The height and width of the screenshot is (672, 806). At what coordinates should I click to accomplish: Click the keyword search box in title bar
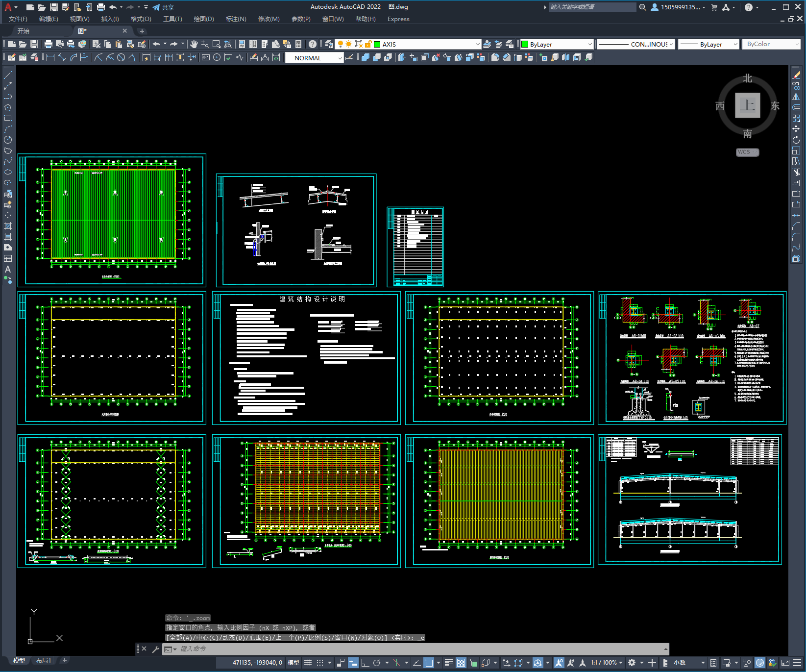point(592,7)
